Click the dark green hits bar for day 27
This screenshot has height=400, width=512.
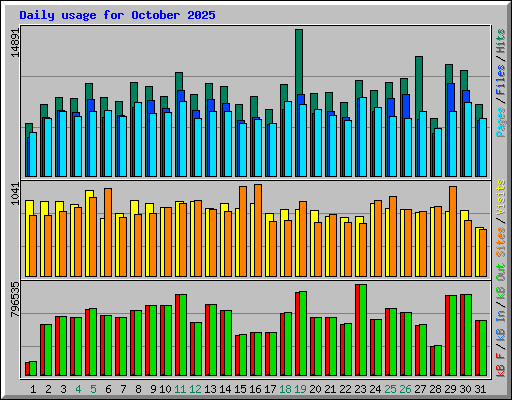click(419, 83)
